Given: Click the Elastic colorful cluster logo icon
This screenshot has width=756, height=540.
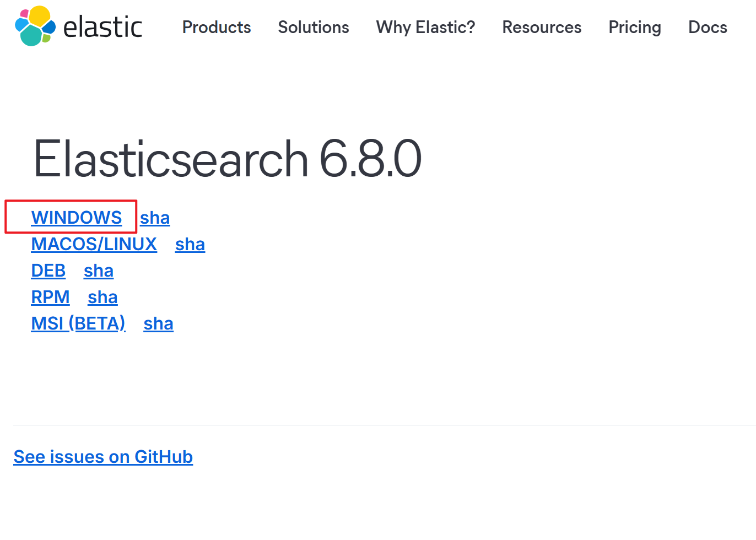Looking at the screenshot, I should click(x=35, y=26).
